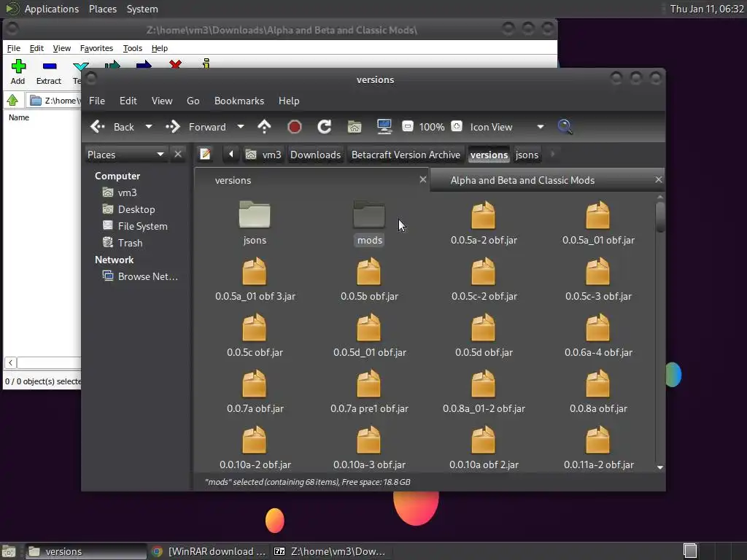Open the Tools menu in 7-Zip window
The width and height of the screenshot is (747, 560).
[133, 48]
